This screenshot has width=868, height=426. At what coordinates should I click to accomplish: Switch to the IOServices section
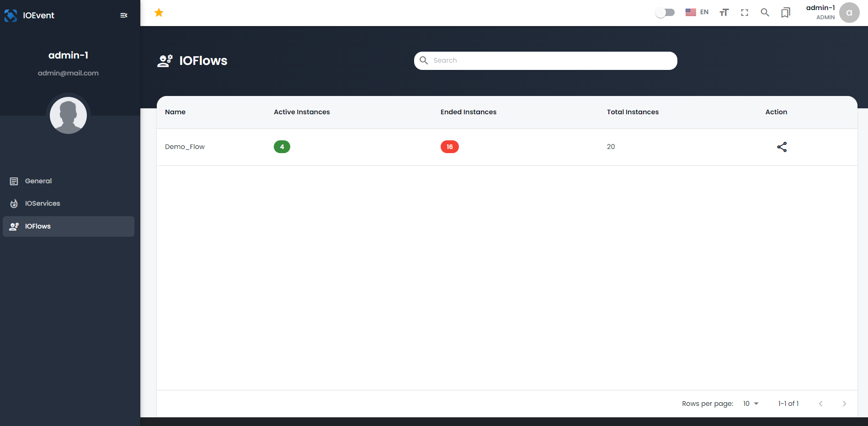[x=42, y=203]
